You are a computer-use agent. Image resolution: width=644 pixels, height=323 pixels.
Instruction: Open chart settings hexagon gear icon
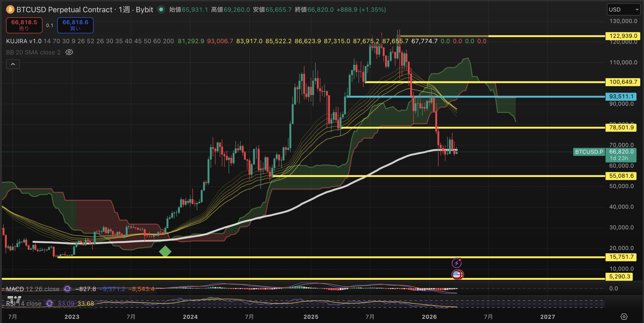click(624, 316)
